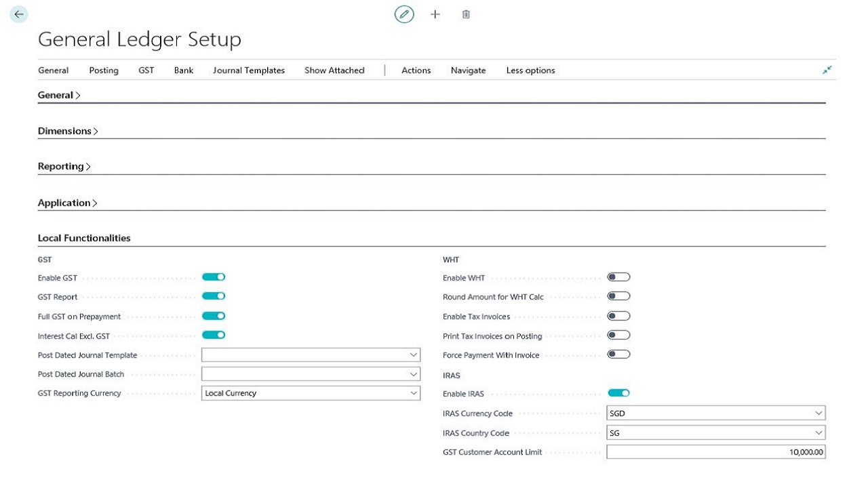Turn on the Enable WHT switch

pos(618,277)
